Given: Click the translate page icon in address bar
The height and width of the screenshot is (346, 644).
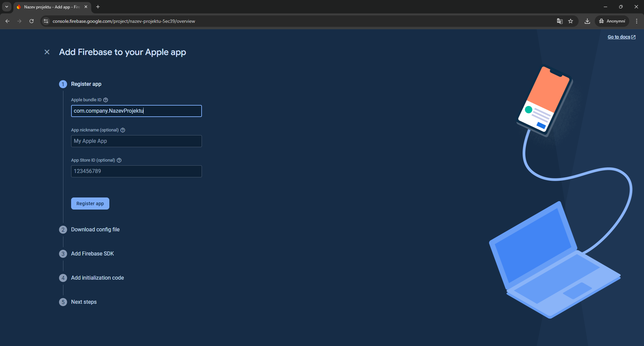Looking at the screenshot, I should [x=559, y=21].
